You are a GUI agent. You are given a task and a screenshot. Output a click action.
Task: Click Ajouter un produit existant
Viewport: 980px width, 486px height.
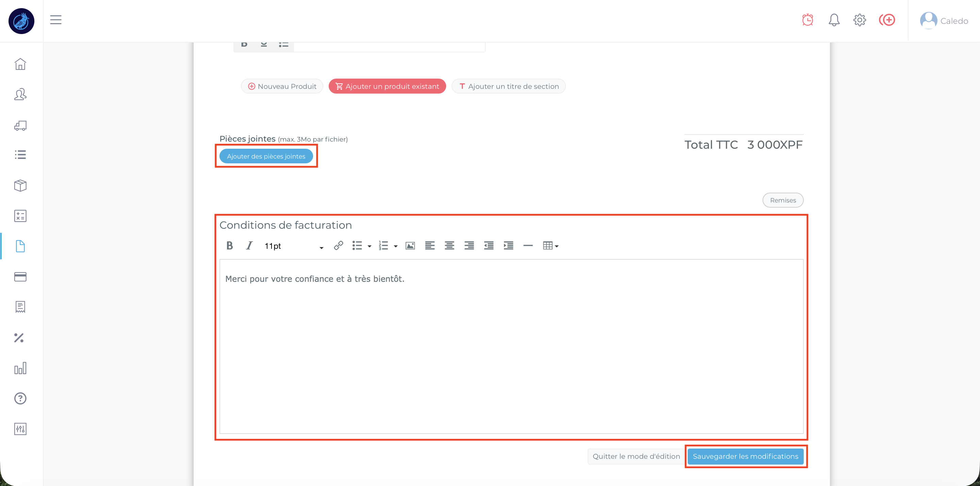tap(387, 86)
